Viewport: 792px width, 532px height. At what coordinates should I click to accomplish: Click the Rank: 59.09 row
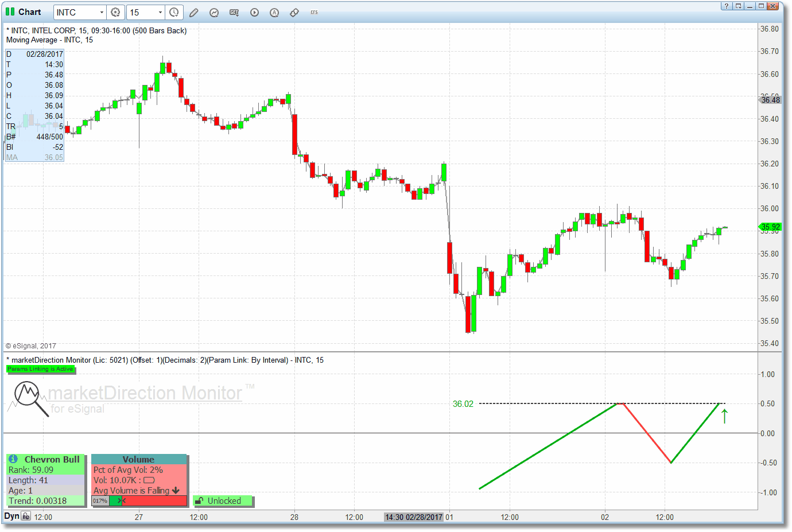(45, 469)
